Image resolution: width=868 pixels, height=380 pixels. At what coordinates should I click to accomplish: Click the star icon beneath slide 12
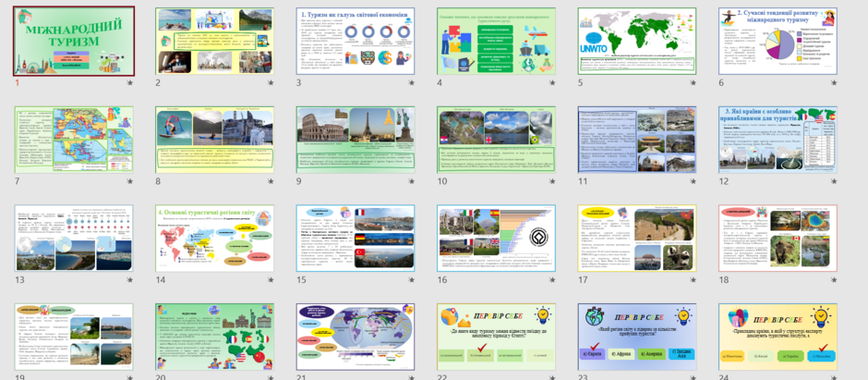834,181
